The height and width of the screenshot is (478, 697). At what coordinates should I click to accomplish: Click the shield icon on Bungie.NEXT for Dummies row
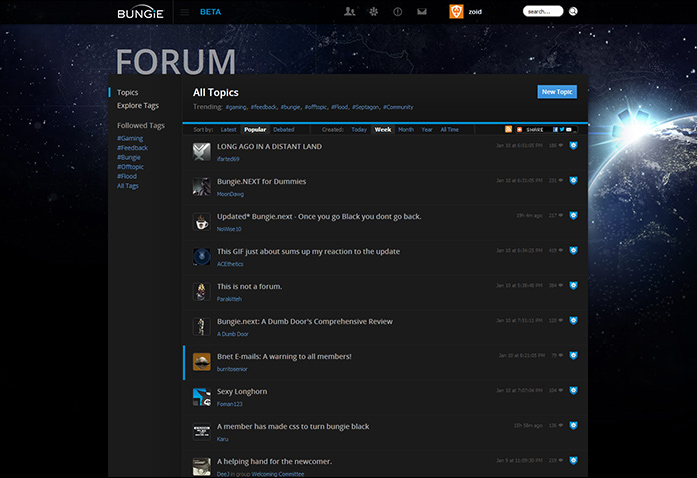point(573,181)
